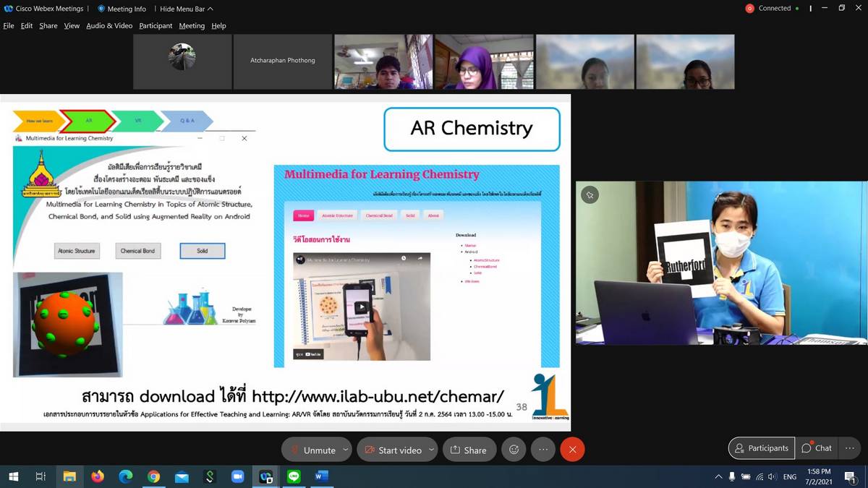Toggle the Participants panel

[761, 448]
